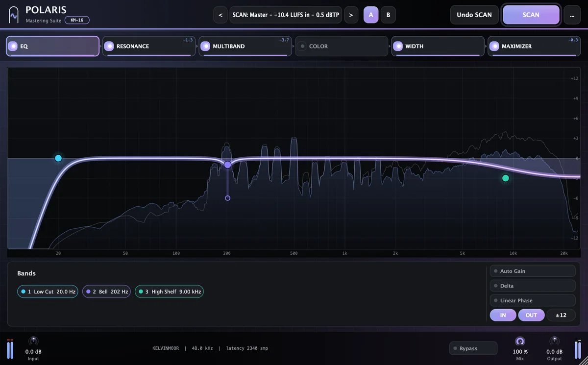Viewport: 588px width, 365px height.
Task: Select A state slot
Action: (371, 15)
